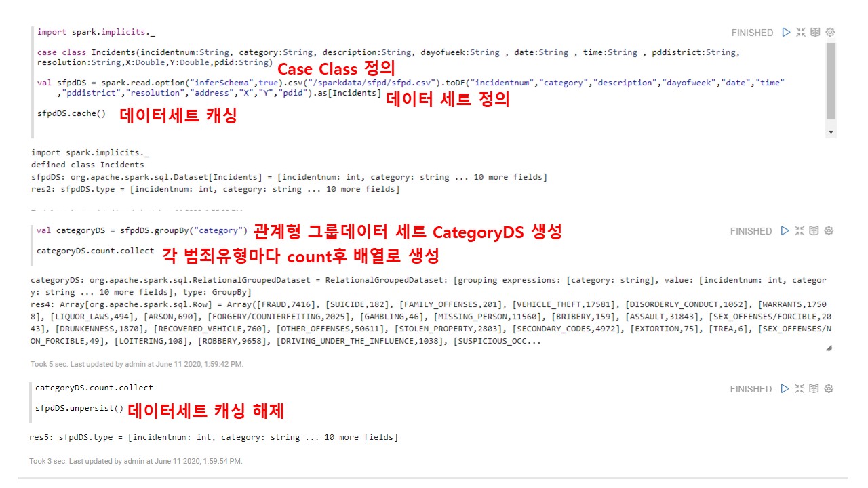Click FINISHED status of unpersist paragraph
The image size is (868, 488).
tap(751, 389)
